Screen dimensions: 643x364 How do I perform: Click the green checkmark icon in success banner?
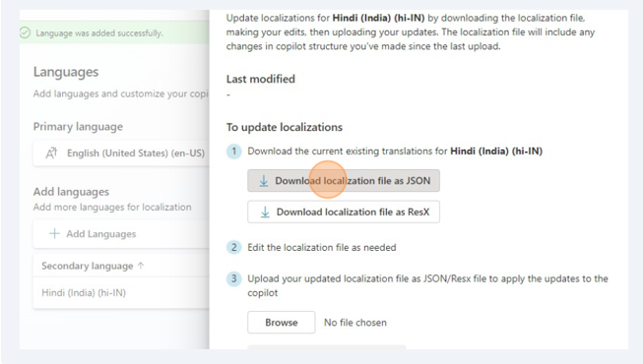[x=25, y=32]
